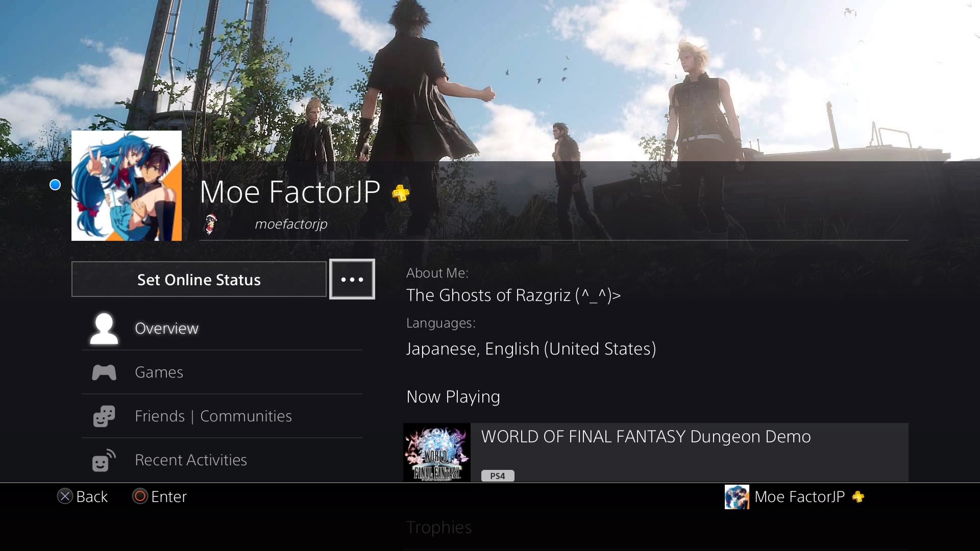Click the blue online status dot
The image size is (980, 551).
[55, 185]
